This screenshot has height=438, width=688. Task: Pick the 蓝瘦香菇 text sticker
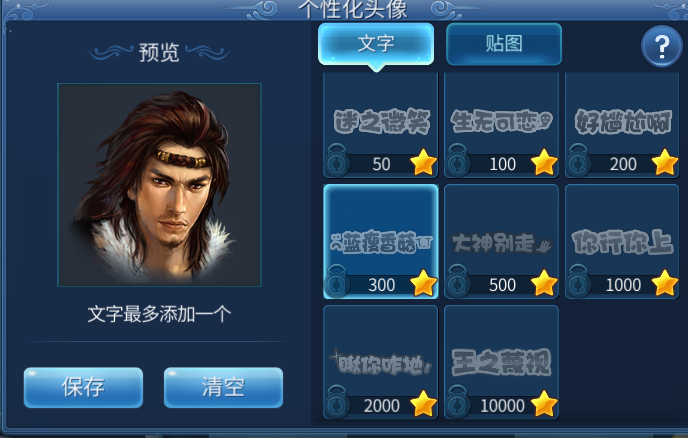[381, 241]
